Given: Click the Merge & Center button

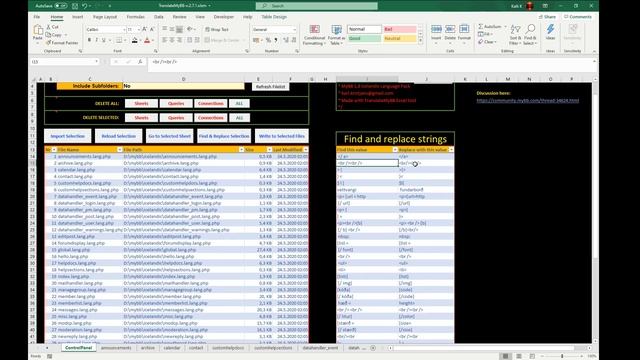Looking at the screenshot, I should pos(222,40).
